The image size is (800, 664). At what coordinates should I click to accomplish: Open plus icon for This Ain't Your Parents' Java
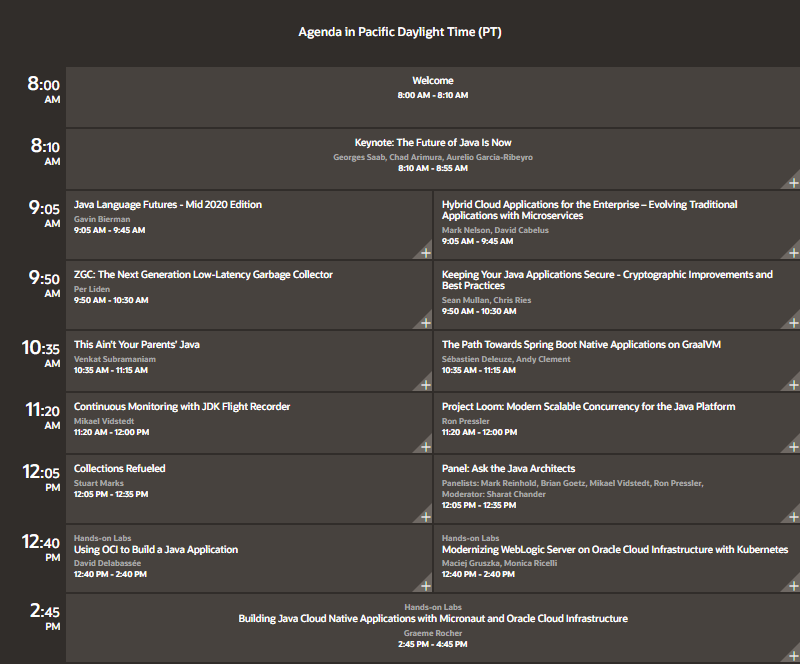click(425, 384)
